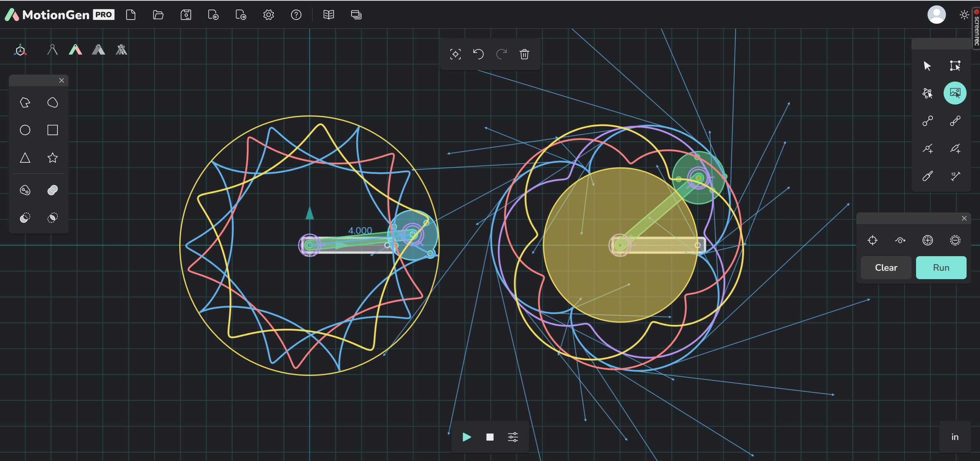Select the star shape tool
Image resolution: width=980 pixels, height=461 pixels.
(52, 158)
